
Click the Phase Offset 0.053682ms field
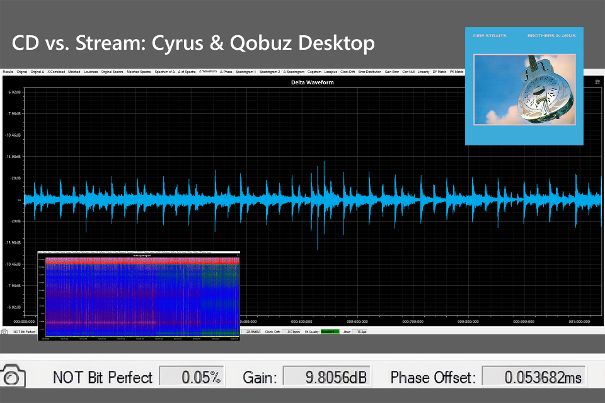click(534, 376)
